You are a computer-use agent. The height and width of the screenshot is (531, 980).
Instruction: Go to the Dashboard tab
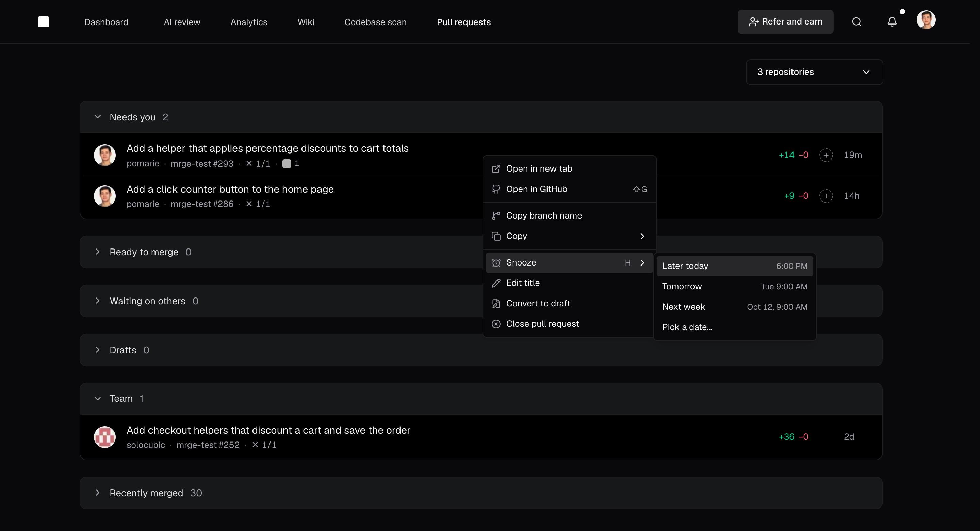point(106,22)
